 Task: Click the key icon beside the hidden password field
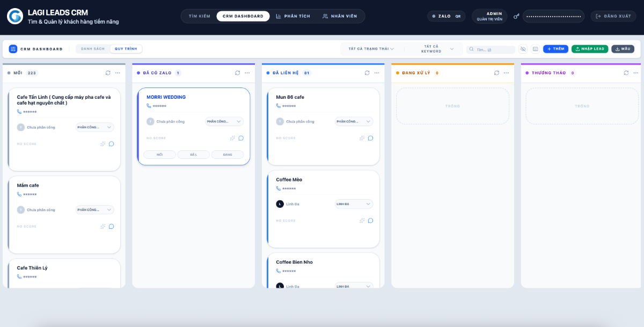click(x=516, y=16)
